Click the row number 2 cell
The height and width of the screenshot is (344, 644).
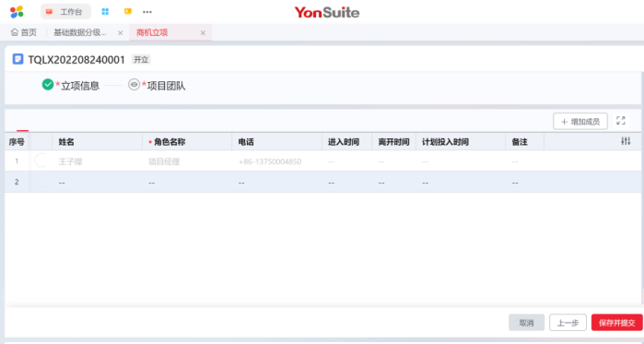point(17,182)
